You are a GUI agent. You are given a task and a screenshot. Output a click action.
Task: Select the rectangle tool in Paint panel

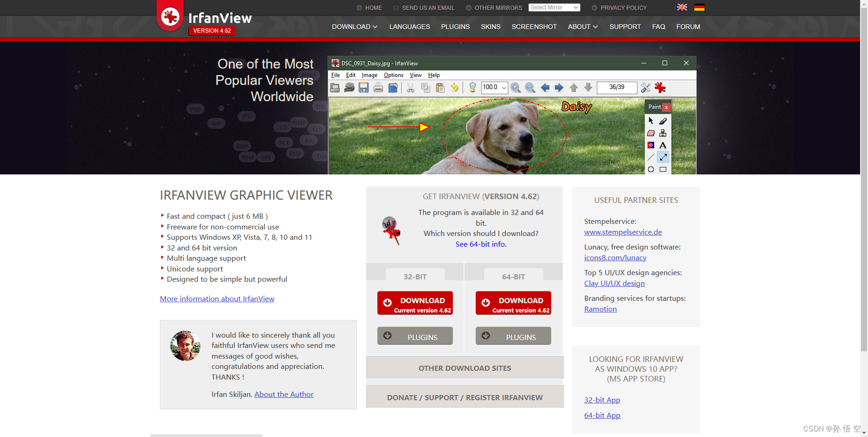coord(663,169)
